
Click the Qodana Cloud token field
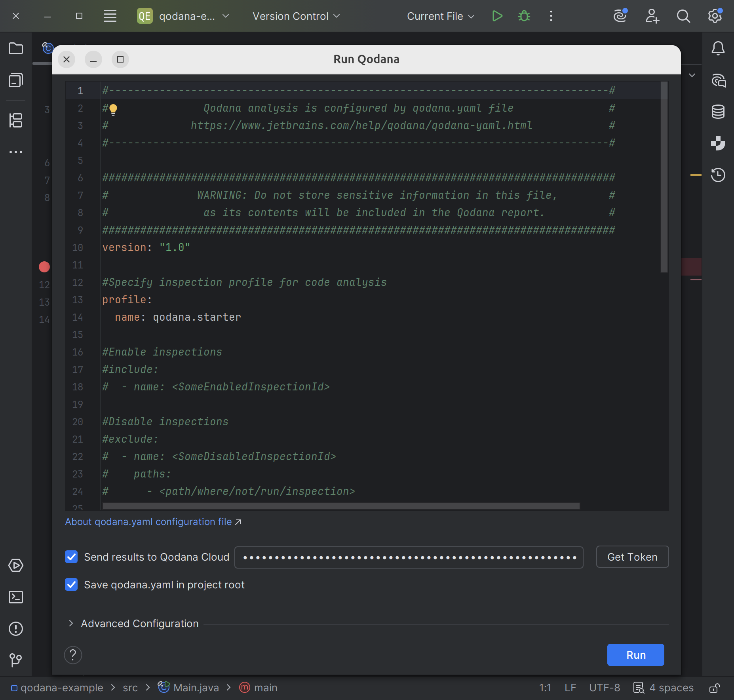[x=409, y=557]
